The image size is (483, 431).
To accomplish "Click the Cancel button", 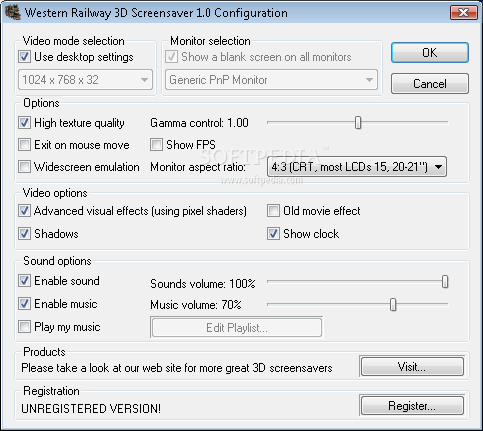I will coord(430,84).
